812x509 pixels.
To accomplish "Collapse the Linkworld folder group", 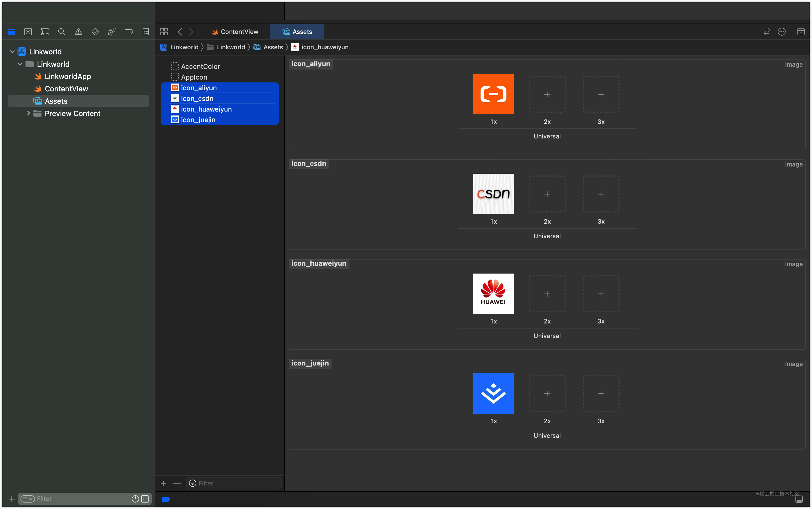I will (x=20, y=64).
